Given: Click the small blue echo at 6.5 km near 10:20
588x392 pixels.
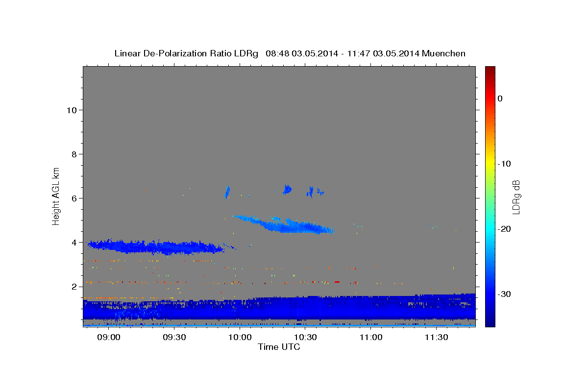Looking at the screenshot, I should pyautogui.click(x=287, y=189).
